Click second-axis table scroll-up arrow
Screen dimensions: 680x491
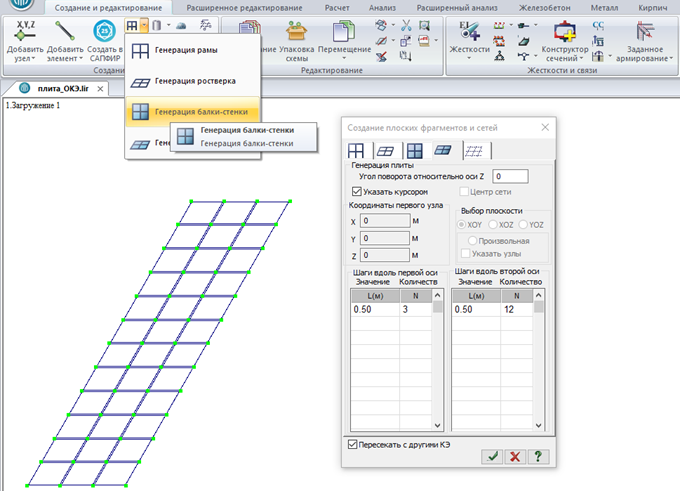[538, 295]
